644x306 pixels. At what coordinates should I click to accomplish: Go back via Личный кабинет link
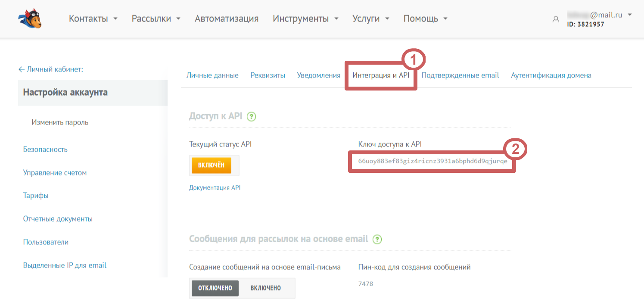50,69
